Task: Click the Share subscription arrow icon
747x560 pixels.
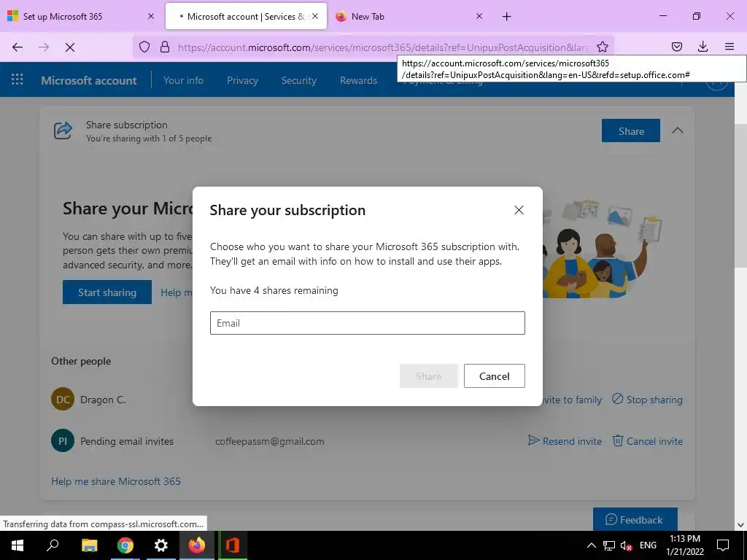Action: [x=63, y=131]
